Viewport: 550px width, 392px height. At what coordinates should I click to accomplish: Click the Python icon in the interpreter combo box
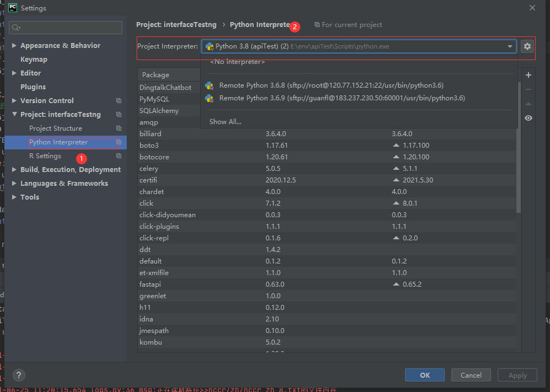tap(210, 46)
